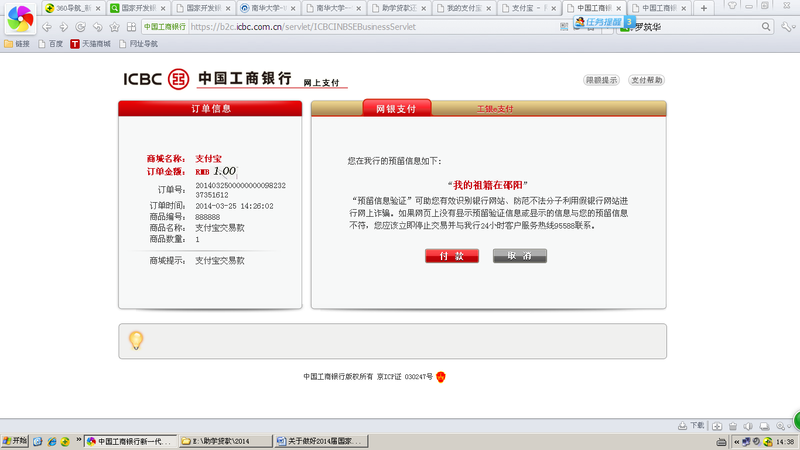Launch the 360 browser quick launch icon
The width and height of the screenshot is (800, 450).
65,442
